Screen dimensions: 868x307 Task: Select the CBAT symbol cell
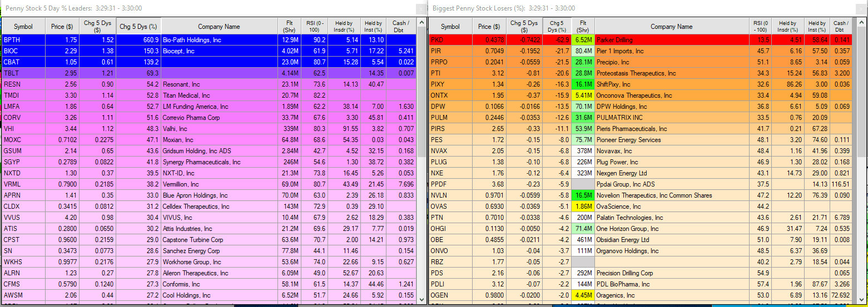point(23,62)
